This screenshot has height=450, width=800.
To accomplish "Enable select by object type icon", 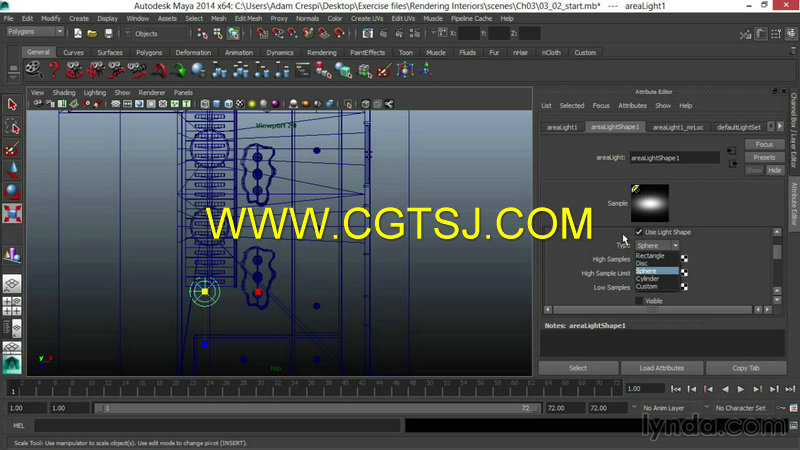I will [x=218, y=34].
